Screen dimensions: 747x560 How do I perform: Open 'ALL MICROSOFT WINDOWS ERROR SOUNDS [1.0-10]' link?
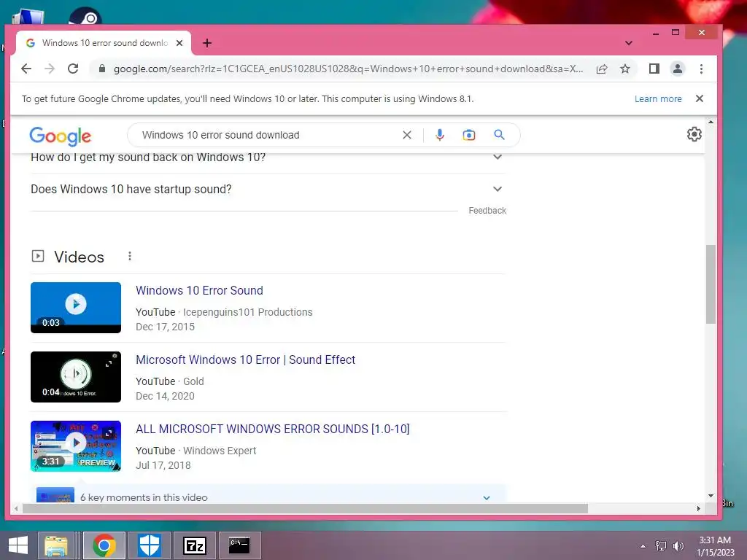pyautogui.click(x=273, y=429)
